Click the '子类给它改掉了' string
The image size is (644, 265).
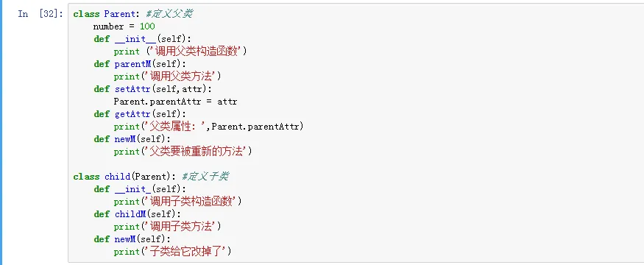tap(185, 252)
